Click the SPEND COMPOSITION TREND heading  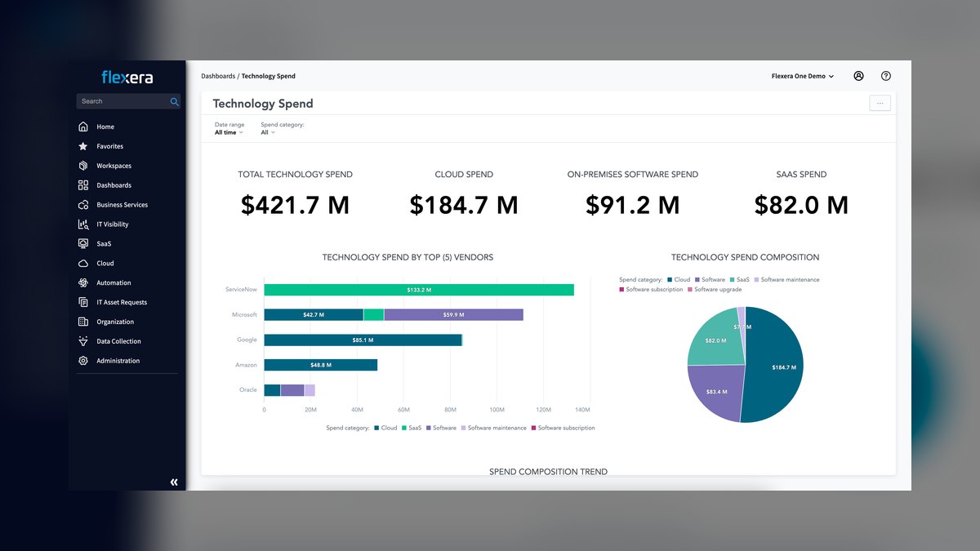pos(548,472)
